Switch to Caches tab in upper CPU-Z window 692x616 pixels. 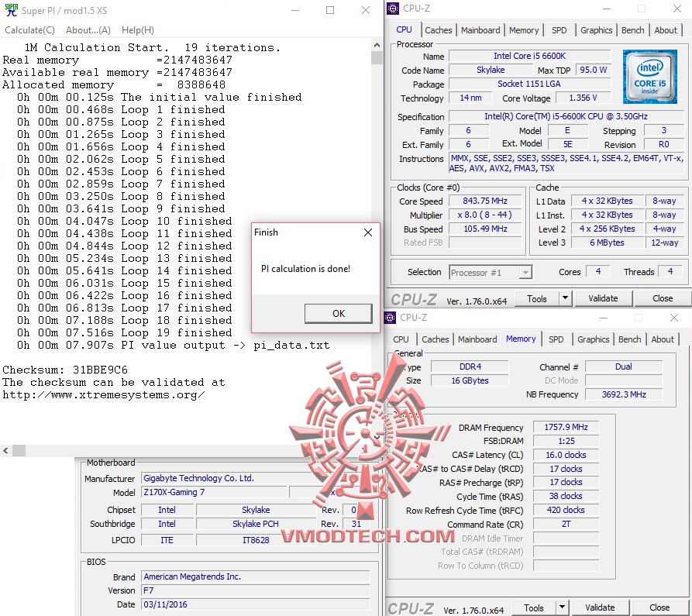click(439, 30)
